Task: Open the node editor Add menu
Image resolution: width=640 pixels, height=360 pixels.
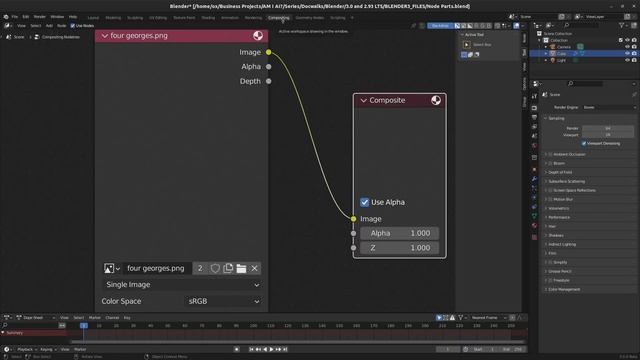Action: (49, 26)
